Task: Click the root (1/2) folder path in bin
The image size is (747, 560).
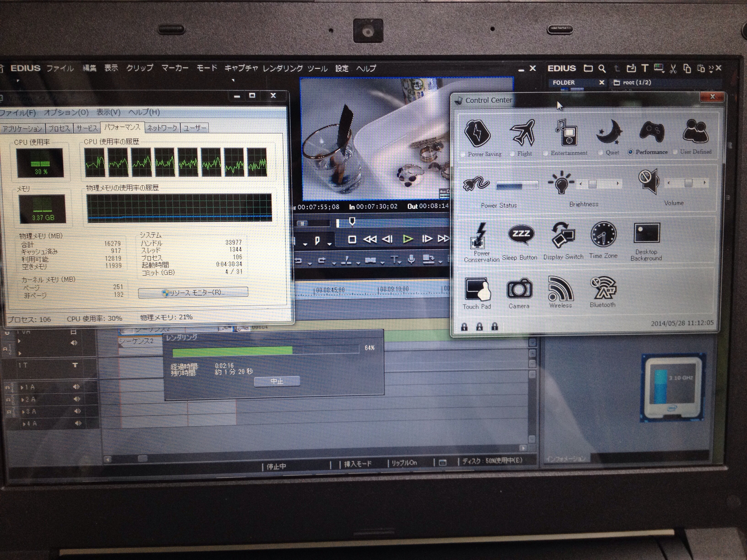Action: 632,82
